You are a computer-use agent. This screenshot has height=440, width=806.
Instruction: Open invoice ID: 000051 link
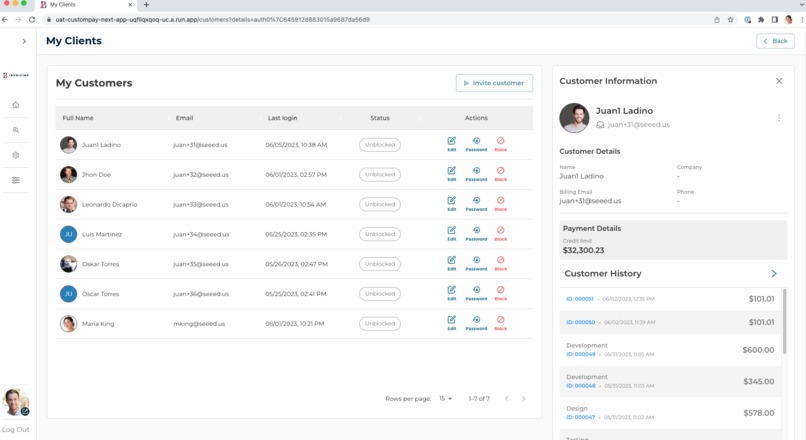[579, 299]
